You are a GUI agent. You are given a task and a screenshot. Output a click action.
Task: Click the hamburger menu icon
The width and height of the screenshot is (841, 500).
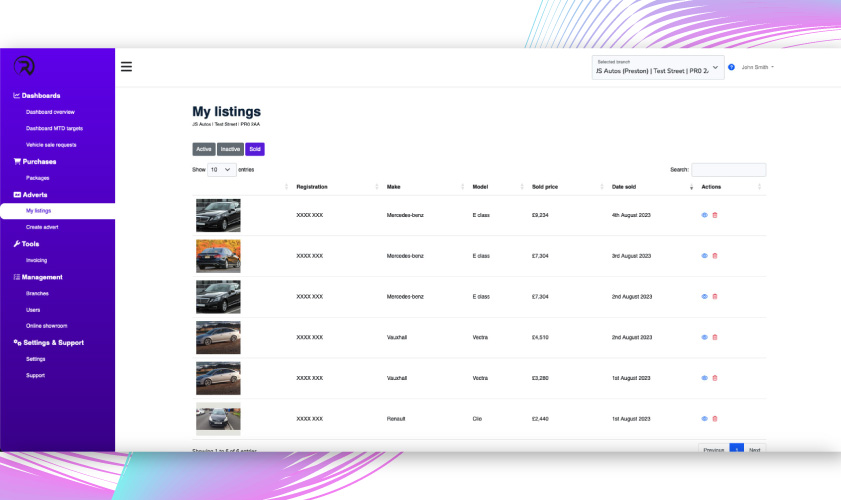[x=126, y=67]
